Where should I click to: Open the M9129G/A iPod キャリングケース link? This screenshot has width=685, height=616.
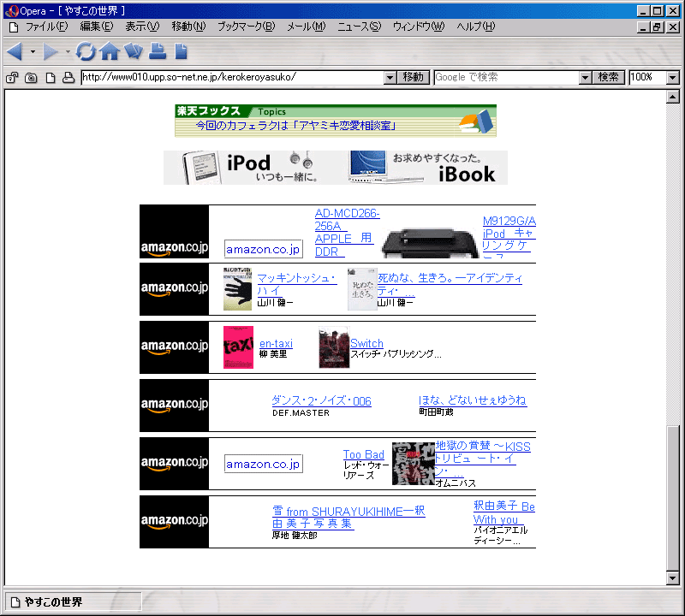click(509, 237)
